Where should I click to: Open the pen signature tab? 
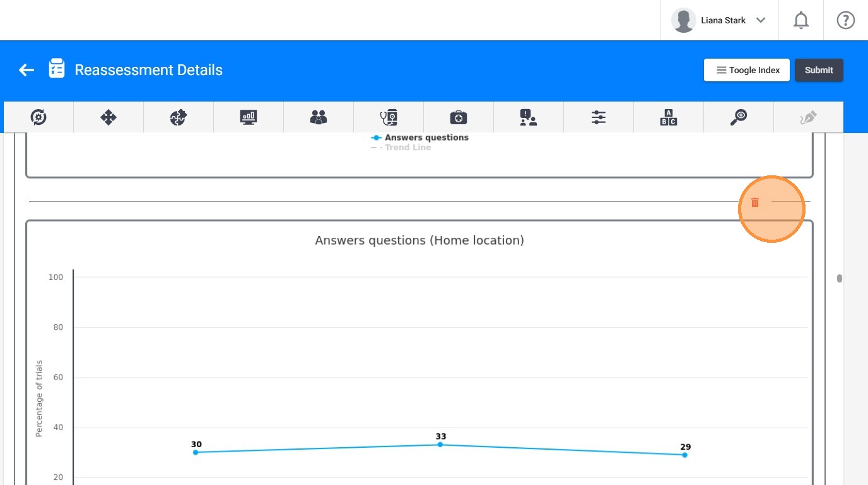click(809, 117)
